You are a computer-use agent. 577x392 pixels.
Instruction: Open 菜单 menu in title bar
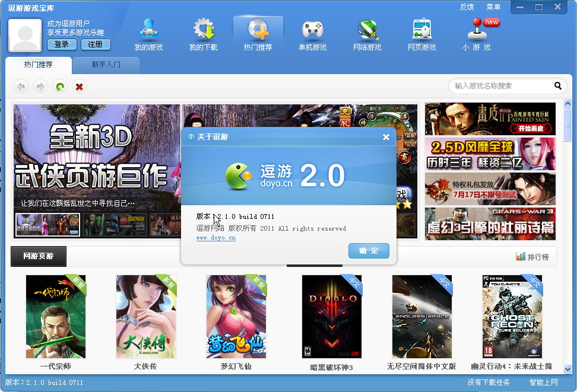pyautogui.click(x=493, y=7)
